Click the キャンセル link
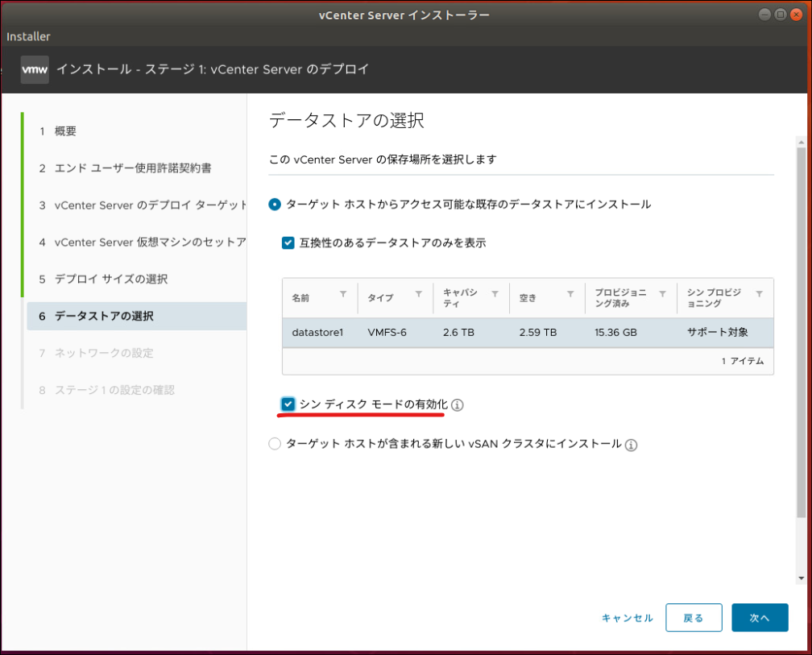 pos(627,618)
